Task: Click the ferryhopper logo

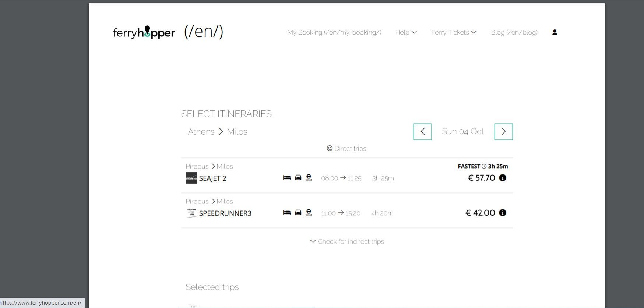Action: pos(144,32)
